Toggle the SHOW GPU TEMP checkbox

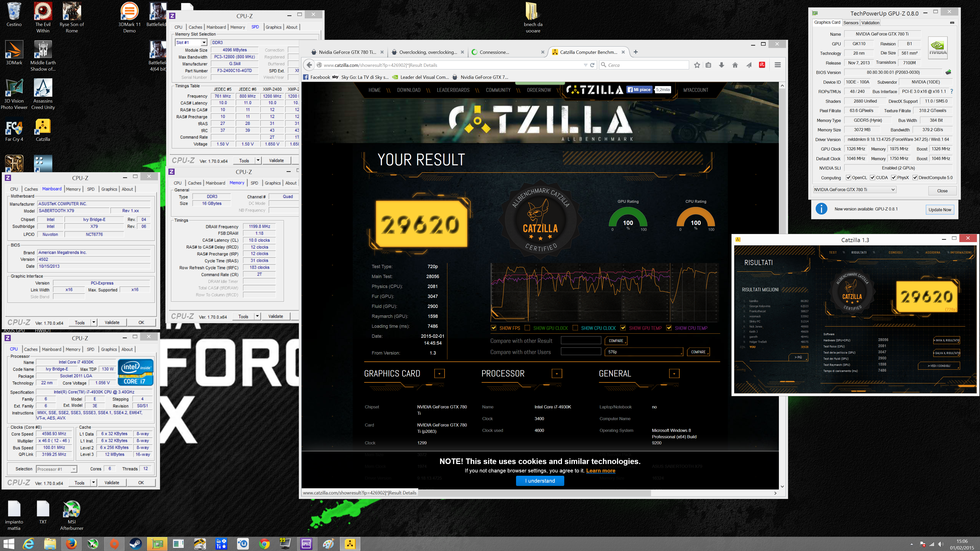(x=623, y=328)
